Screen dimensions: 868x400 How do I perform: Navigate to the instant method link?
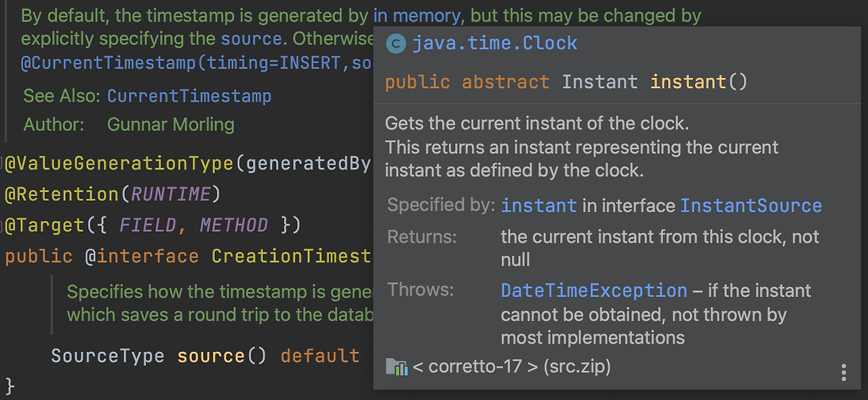coord(538,205)
